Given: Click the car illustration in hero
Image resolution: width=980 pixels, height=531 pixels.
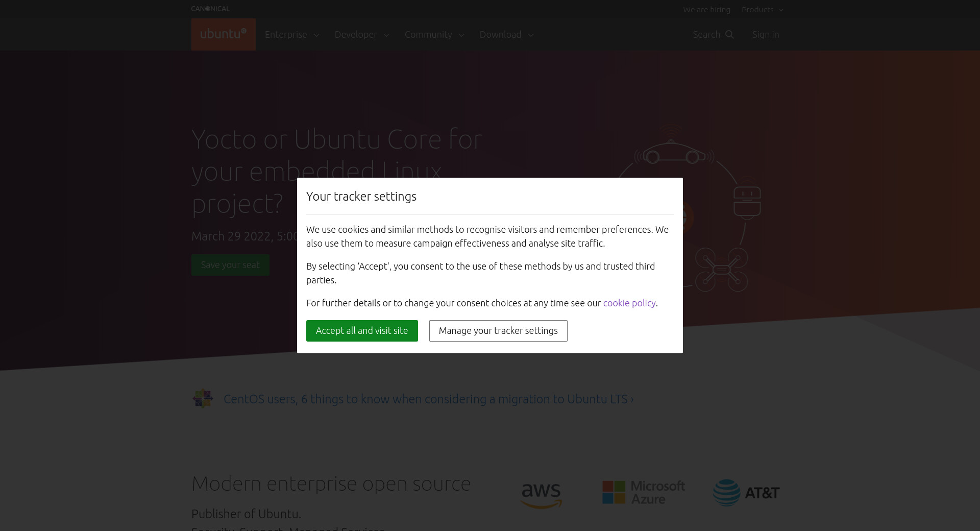Looking at the screenshot, I should coord(673,154).
